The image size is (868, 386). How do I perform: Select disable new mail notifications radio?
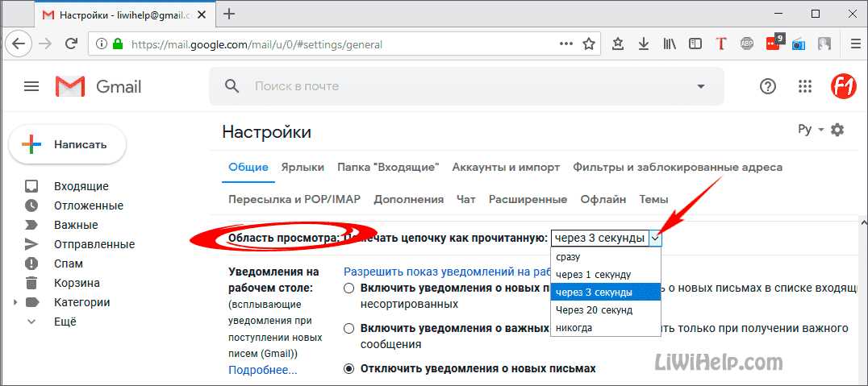(x=348, y=368)
